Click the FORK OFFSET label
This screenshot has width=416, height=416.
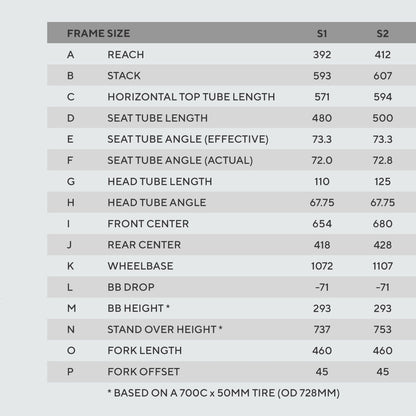143,372
